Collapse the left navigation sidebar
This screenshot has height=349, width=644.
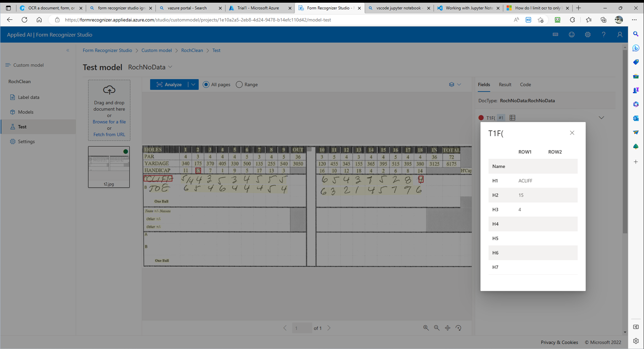pos(68,50)
